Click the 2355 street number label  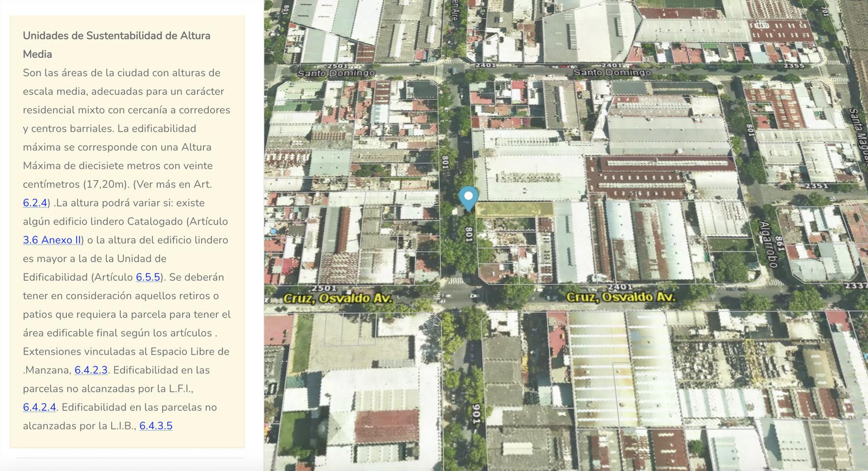pyautogui.click(x=794, y=66)
